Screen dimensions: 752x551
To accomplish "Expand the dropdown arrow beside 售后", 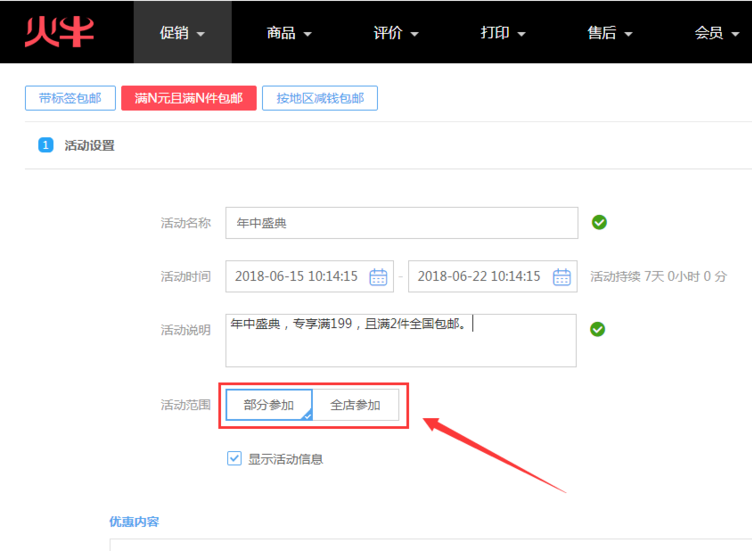I will 629,34.
